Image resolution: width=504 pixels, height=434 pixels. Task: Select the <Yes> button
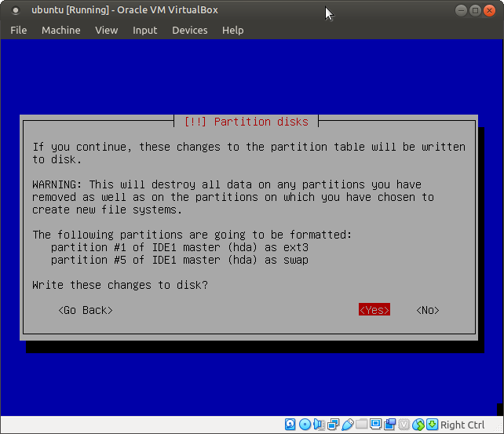click(x=374, y=310)
